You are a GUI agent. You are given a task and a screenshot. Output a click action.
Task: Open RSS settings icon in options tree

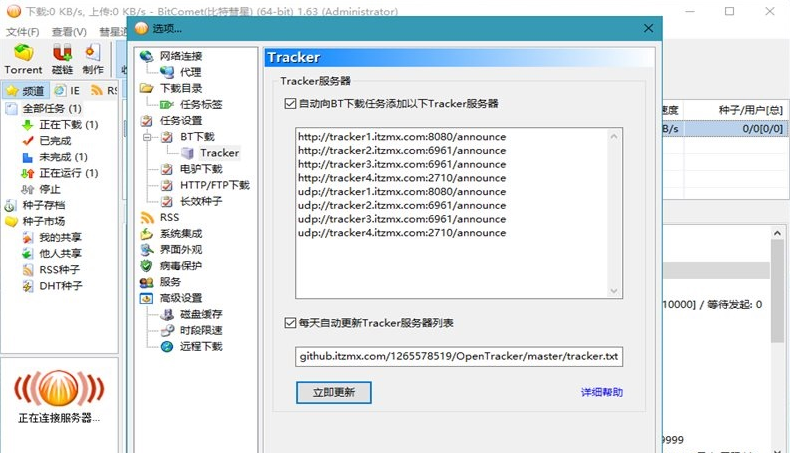point(147,217)
